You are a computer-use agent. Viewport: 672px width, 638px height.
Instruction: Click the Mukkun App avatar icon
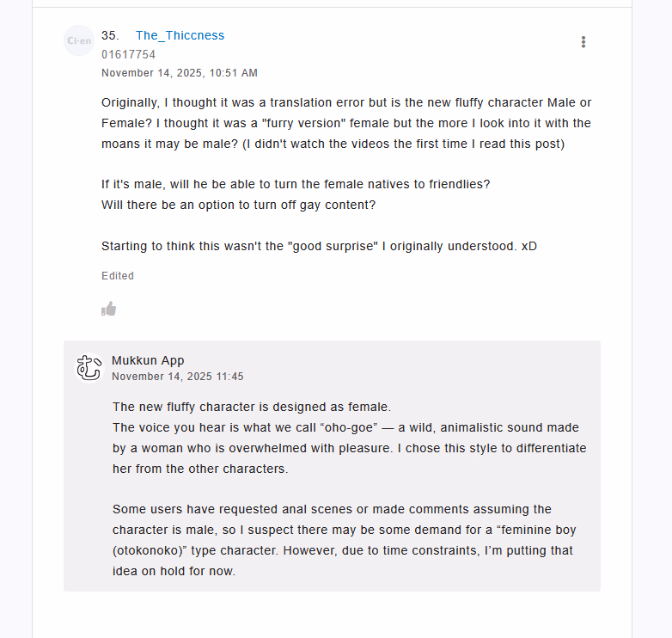pyautogui.click(x=89, y=367)
